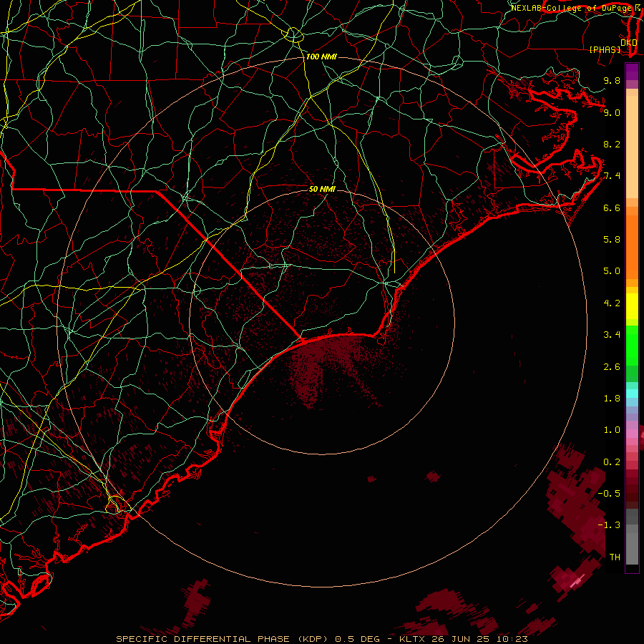Click the 3.4 value on color scale
This screenshot has height=644, width=644.
pyautogui.click(x=612, y=335)
